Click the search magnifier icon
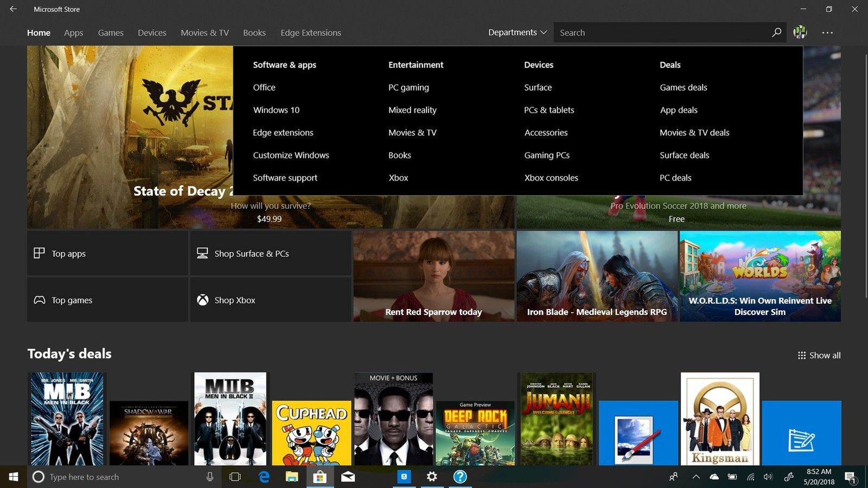 [776, 33]
